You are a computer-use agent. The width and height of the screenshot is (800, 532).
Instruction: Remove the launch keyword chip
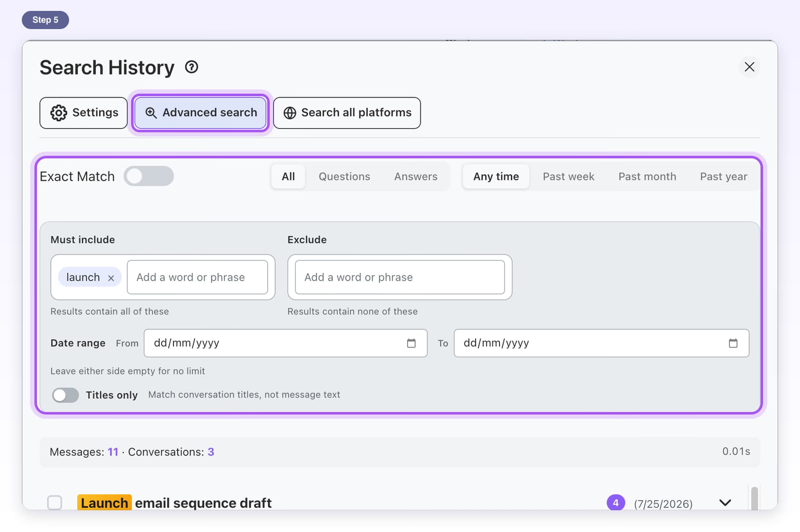(x=111, y=278)
